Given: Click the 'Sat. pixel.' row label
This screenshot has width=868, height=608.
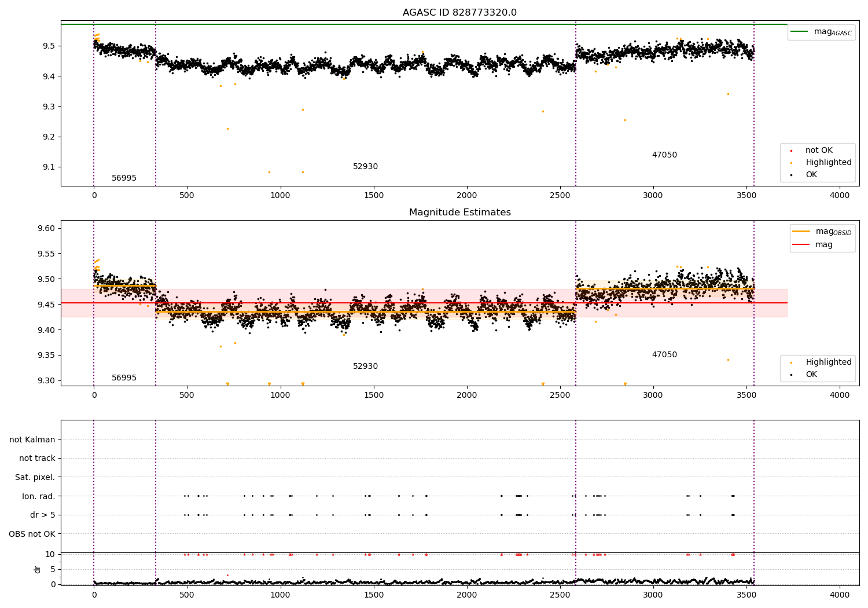Looking at the screenshot, I should [x=35, y=478].
